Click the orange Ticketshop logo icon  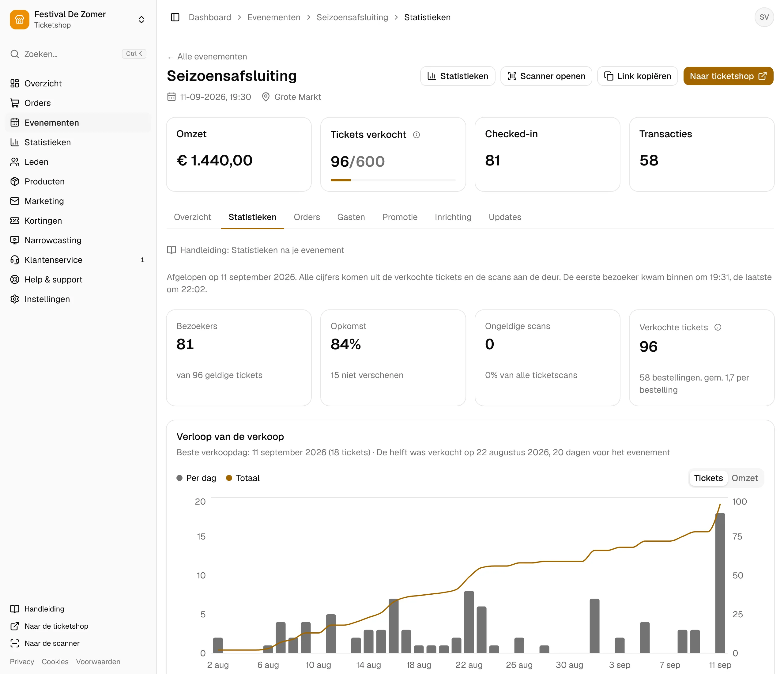click(20, 19)
